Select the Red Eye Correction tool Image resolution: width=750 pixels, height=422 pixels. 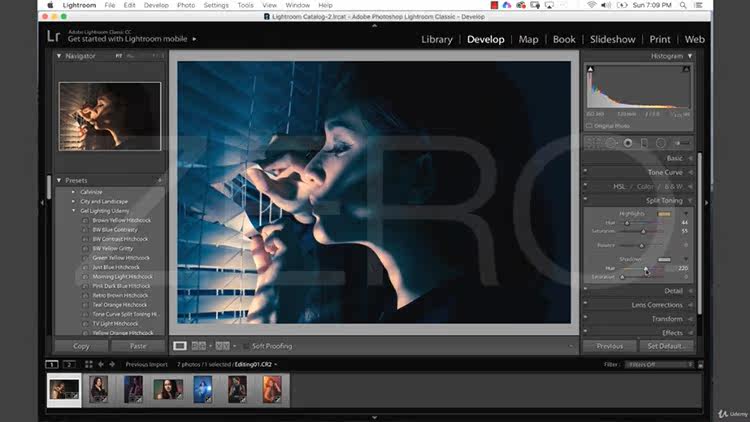628,143
